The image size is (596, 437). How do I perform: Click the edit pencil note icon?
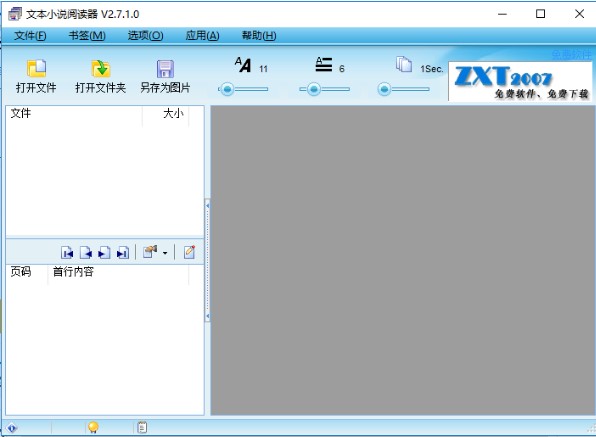tap(189, 252)
